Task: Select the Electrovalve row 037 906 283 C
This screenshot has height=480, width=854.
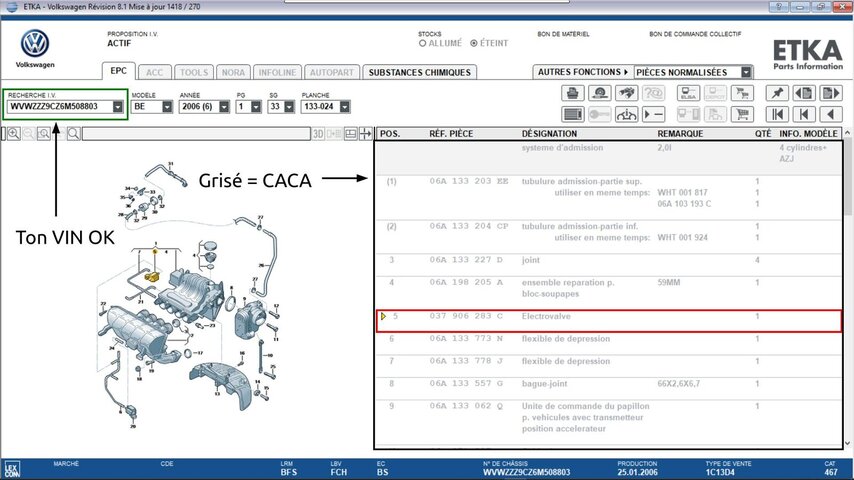Action: (x=609, y=320)
